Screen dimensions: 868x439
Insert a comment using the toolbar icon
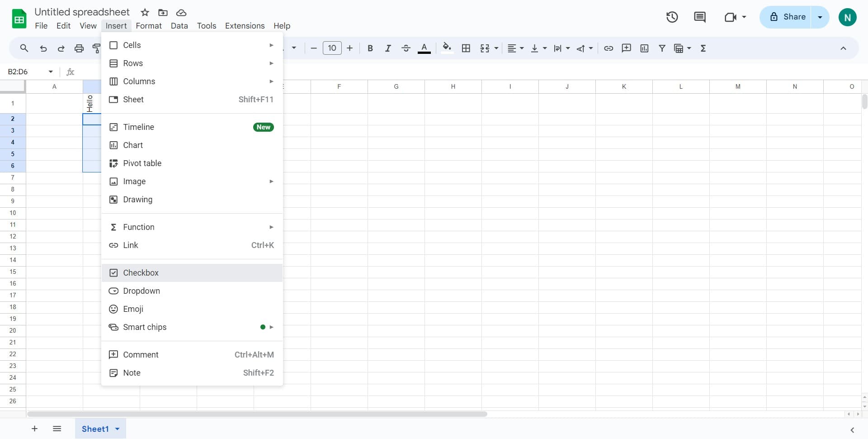click(627, 48)
